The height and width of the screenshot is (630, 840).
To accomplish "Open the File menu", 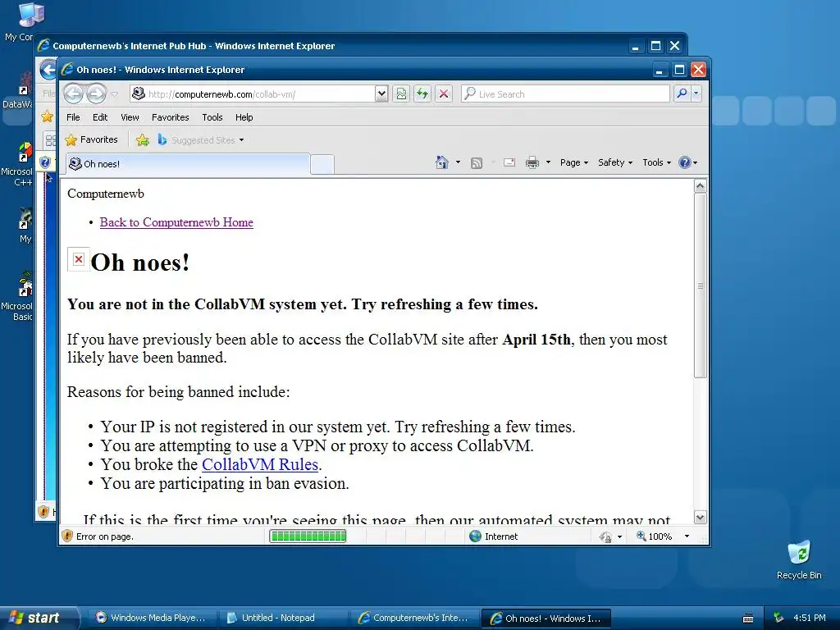I will click(x=73, y=117).
